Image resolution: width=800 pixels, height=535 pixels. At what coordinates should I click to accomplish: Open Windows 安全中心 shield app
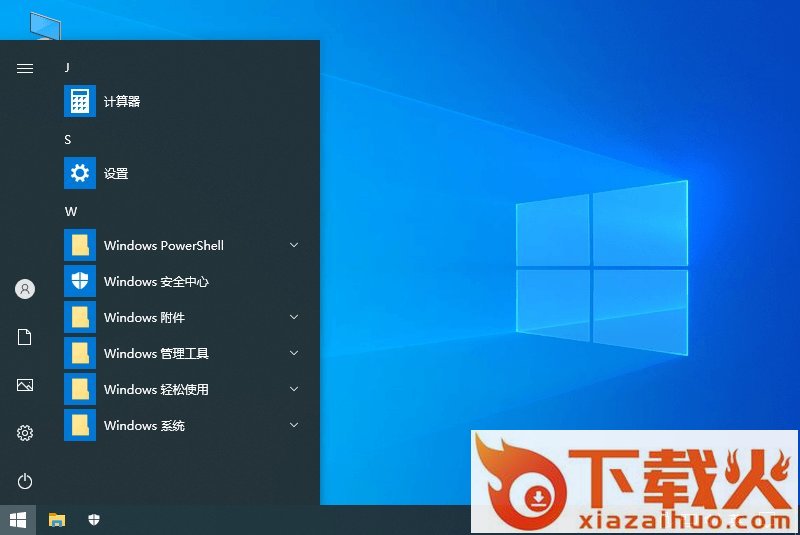pyautogui.click(x=155, y=281)
